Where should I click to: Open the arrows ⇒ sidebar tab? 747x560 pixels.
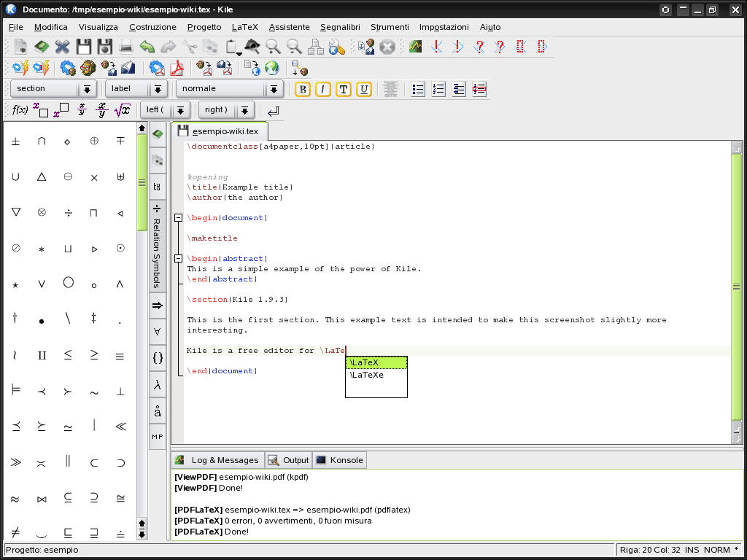coord(158,306)
